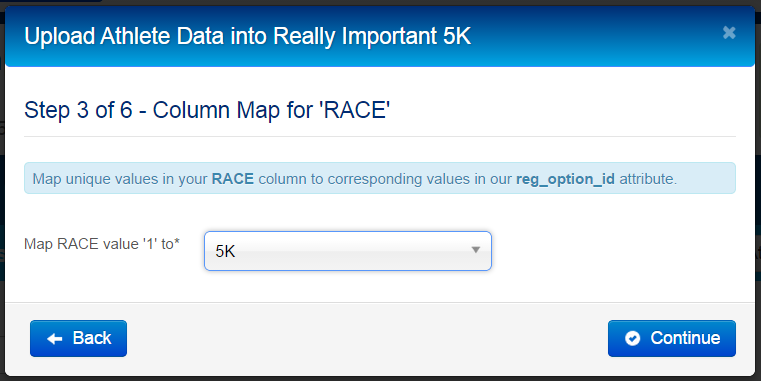Click the required asterisk after 'to'
This screenshot has width=761, height=381.
click(x=177, y=241)
